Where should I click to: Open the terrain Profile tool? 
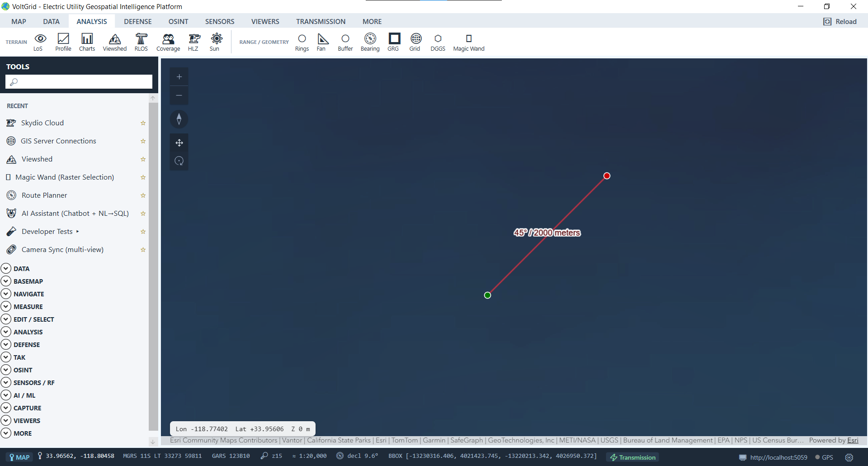click(63, 42)
